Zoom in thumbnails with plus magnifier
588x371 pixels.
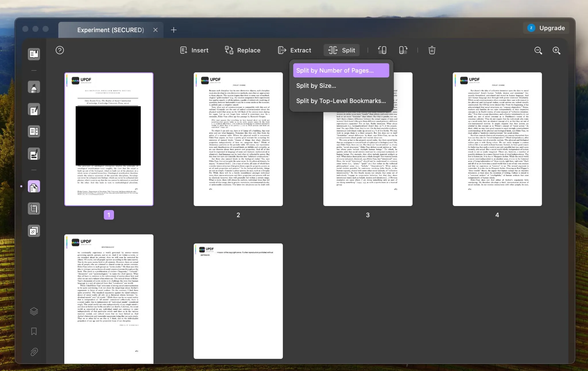556,50
